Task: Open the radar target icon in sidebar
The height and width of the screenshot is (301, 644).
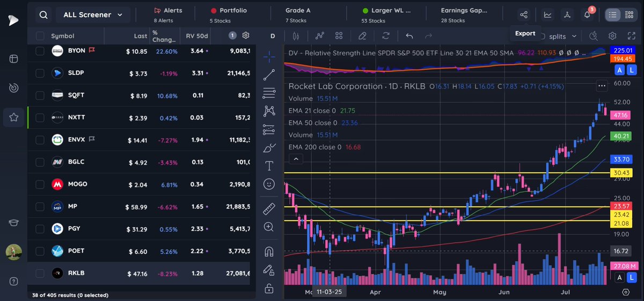Action: click(x=13, y=87)
